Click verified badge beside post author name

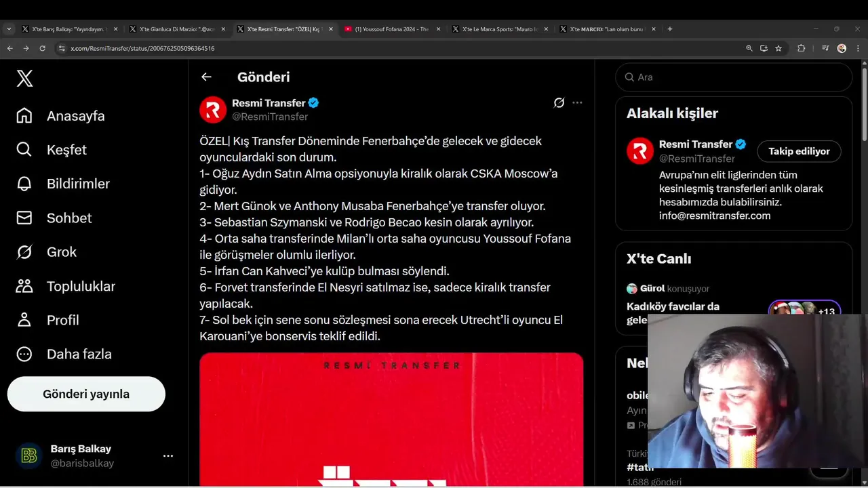tap(313, 103)
